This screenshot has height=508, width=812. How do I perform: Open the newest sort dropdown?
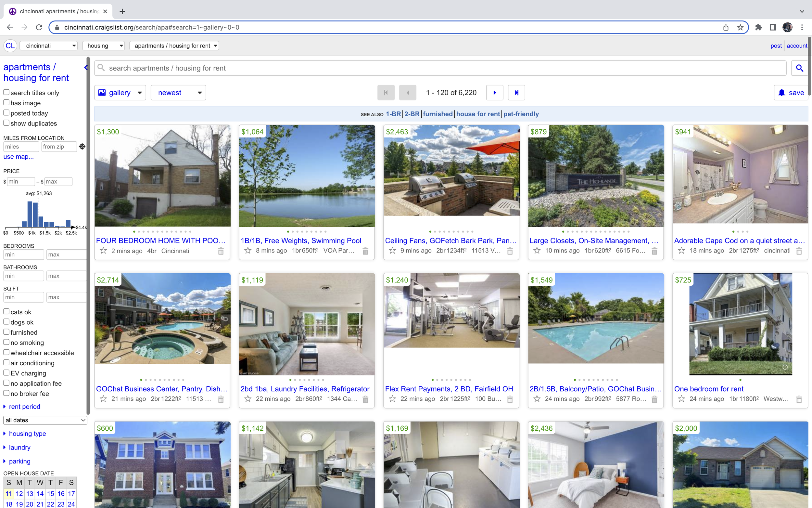178,93
